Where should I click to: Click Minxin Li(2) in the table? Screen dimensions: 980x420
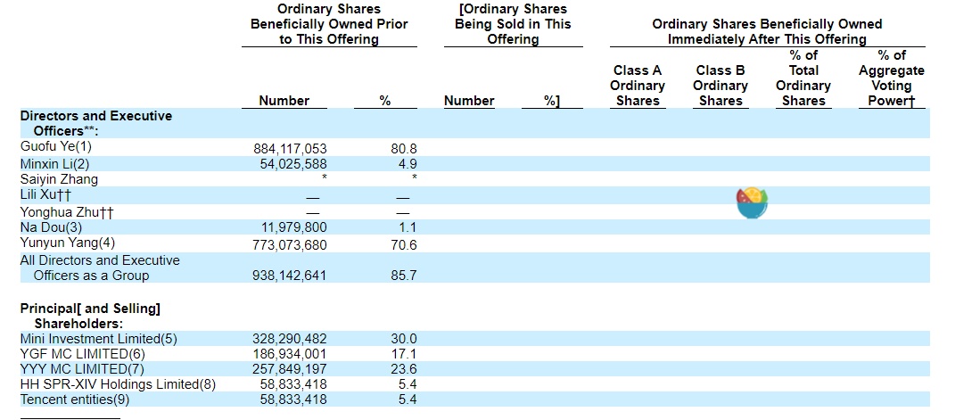pos(54,163)
